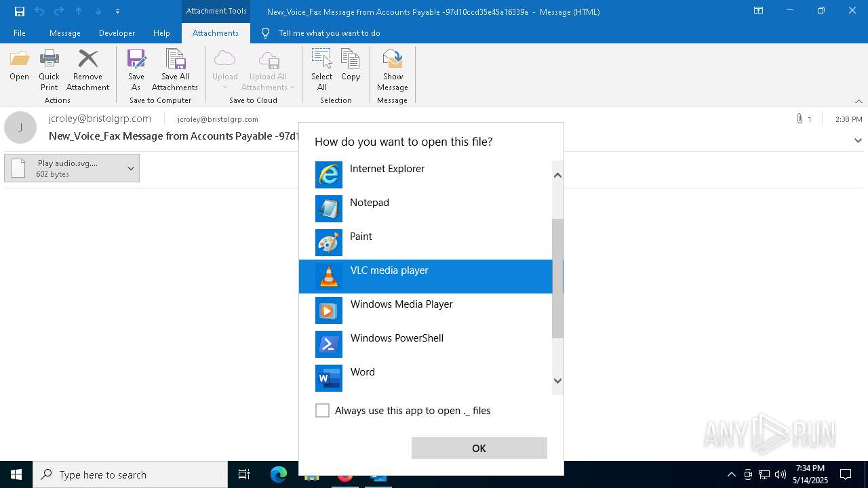Image resolution: width=868 pixels, height=488 pixels.
Task: Click the paperclip attachment count icon
Action: [x=800, y=119]
